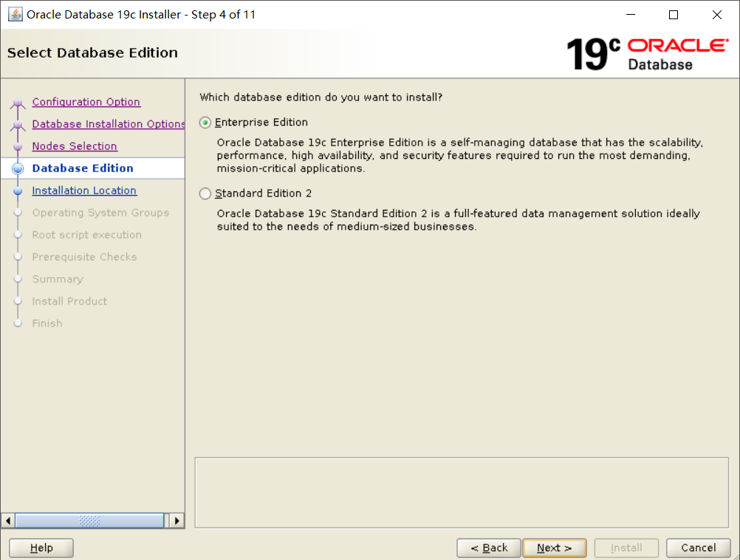Choose the Standard Edition 2 option
The image size is (740, 560).
click(x=205, y=194)
